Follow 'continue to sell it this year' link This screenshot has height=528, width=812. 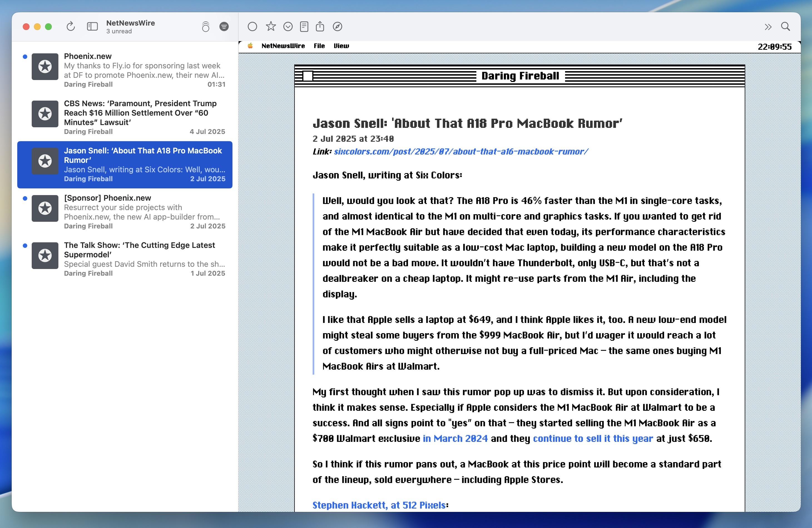[x=593, y=438]
